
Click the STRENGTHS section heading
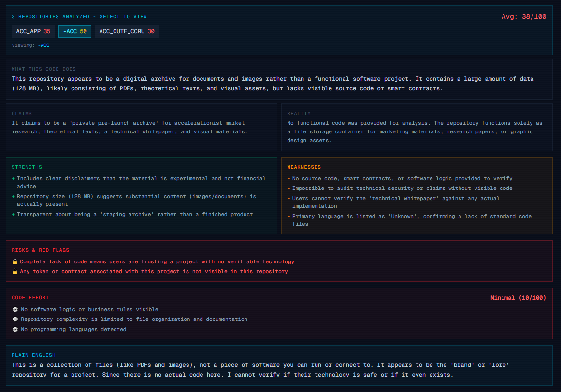pyautogui.click(x=27, y=167)
